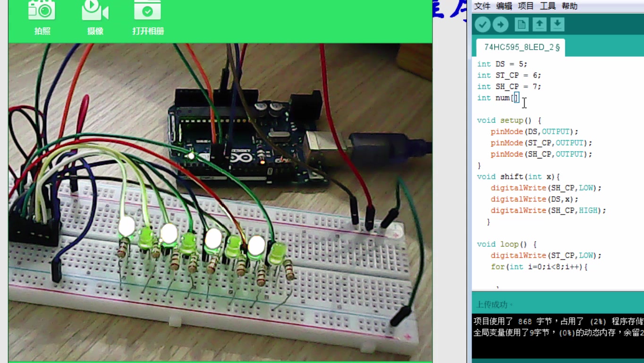This screenshot has width=644, height=363.
Task: Click the pinMode(DS,OUTPUT) code line
Action: coord(534,131)
